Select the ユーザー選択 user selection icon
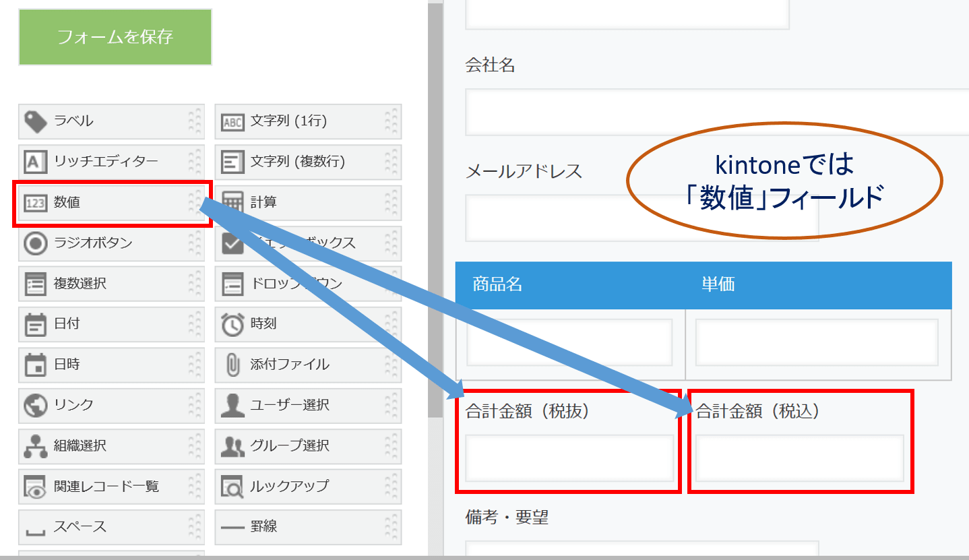Image resolution: width=969 pixels, height=560 pixels. point(308,405)
